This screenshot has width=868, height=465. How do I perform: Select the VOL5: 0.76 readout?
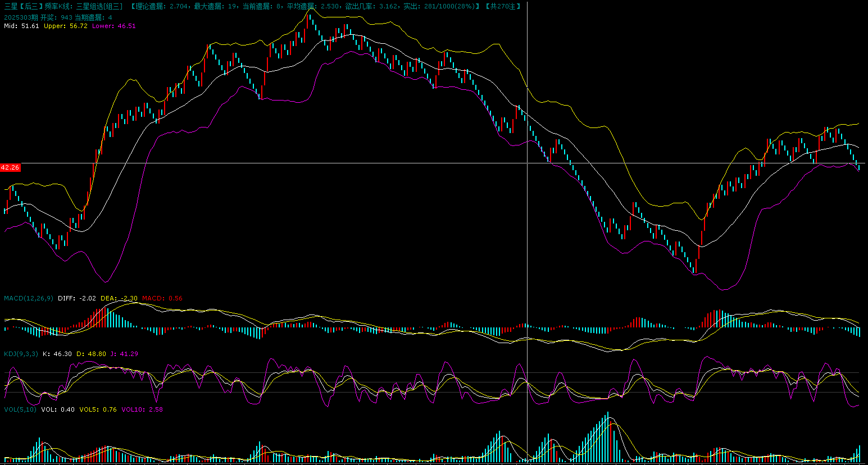click(98, 409)
